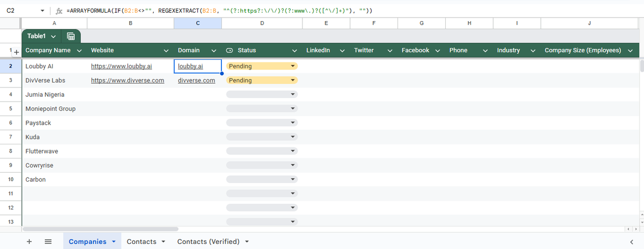
Task: Click the row 1 plus expand icon
Action: pyautogui.click(x=16, y=52)
